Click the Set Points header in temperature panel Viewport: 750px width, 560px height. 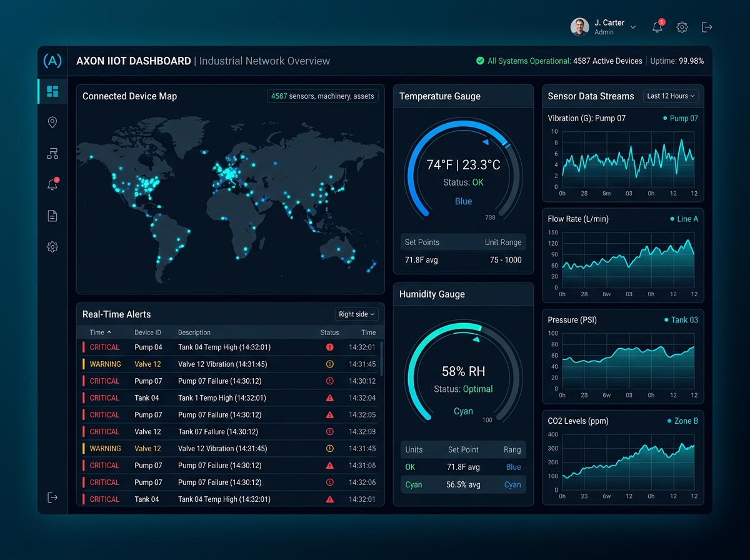pos(422,242)
